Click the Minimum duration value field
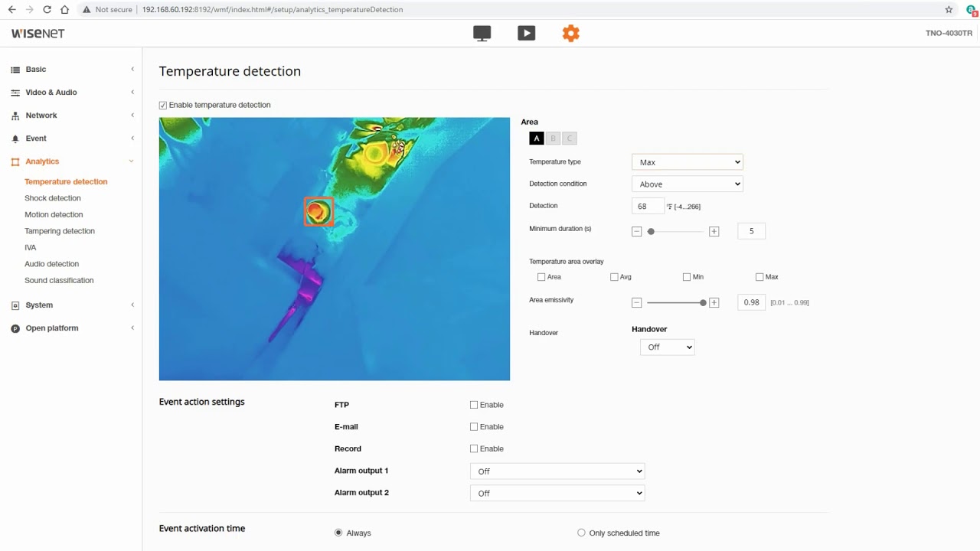Viewport: 980px width, 551px height. coord(751,231)
